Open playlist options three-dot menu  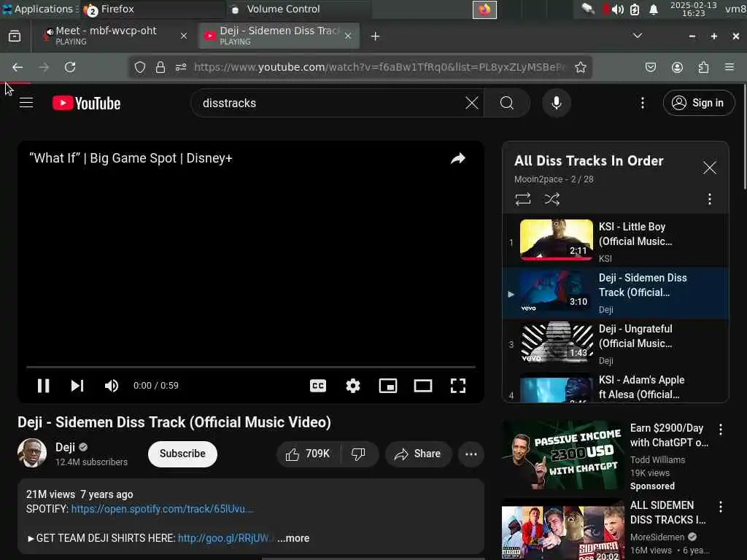tap(709, 199)
